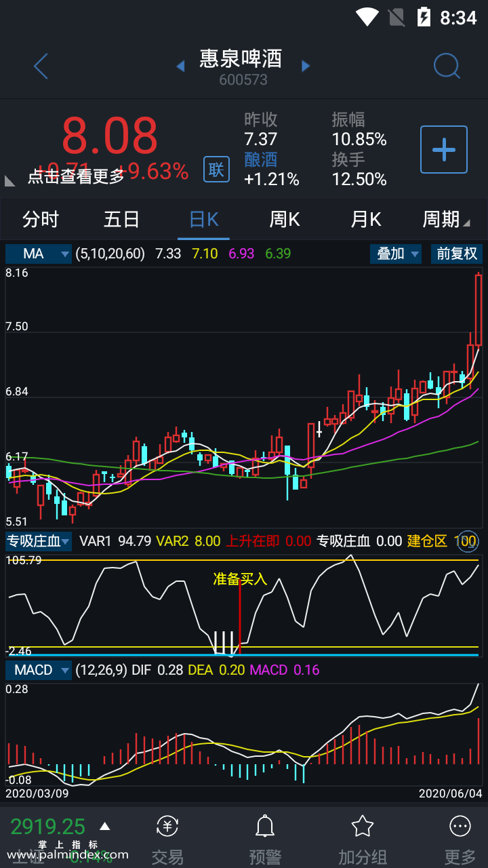Expand the index ticker up-arrow

(x=105, y=826)
